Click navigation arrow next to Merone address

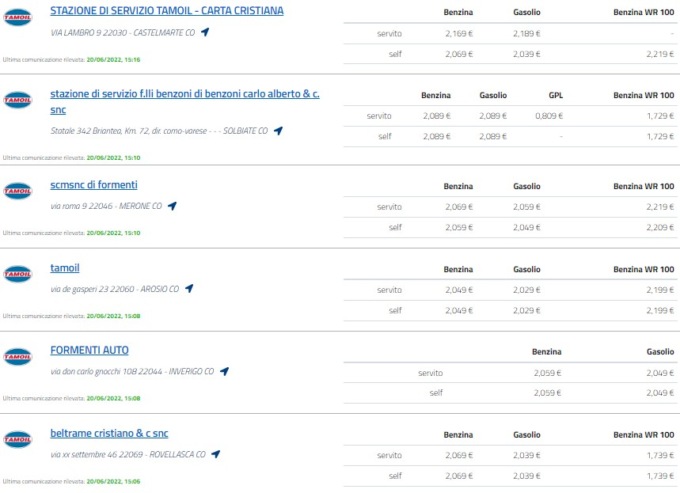point(172,206)
